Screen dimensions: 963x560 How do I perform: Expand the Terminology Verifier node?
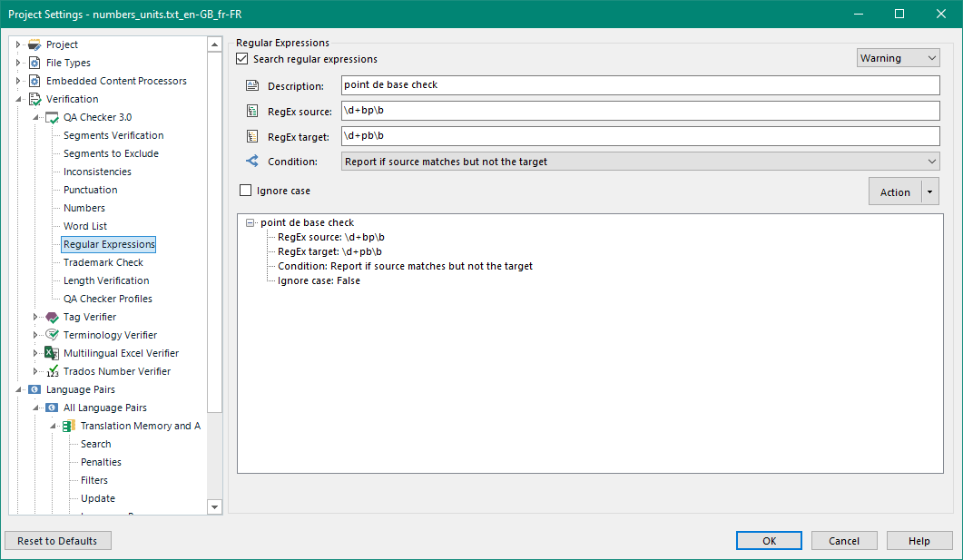35,335
